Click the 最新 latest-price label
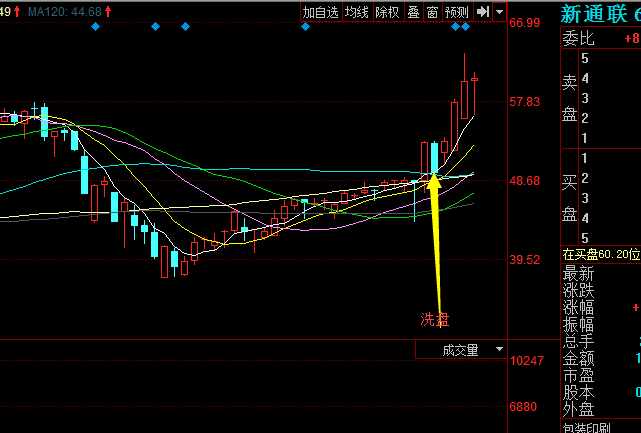This screenshot has height=433, width=641. (x=578, y=273)
